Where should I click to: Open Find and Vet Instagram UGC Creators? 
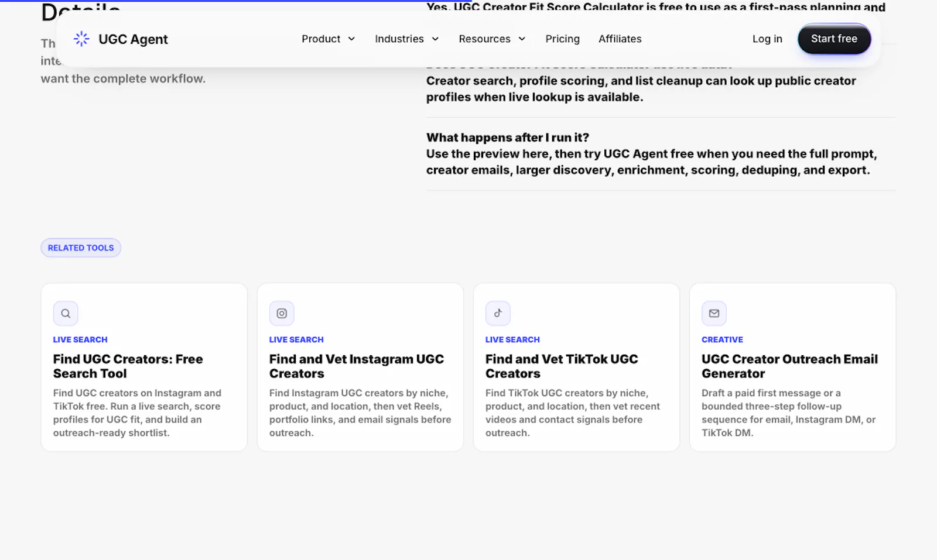357,366
